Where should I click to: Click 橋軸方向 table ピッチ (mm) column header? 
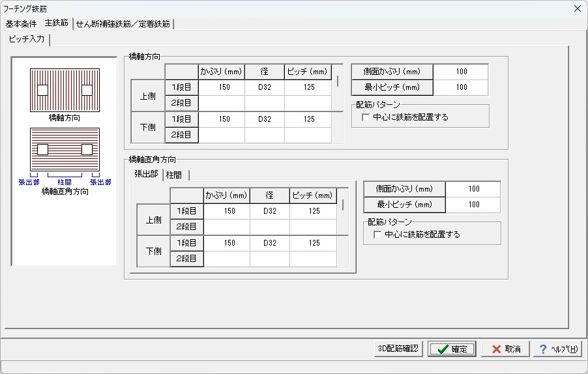pyautogui.click(x=308, y=72)
